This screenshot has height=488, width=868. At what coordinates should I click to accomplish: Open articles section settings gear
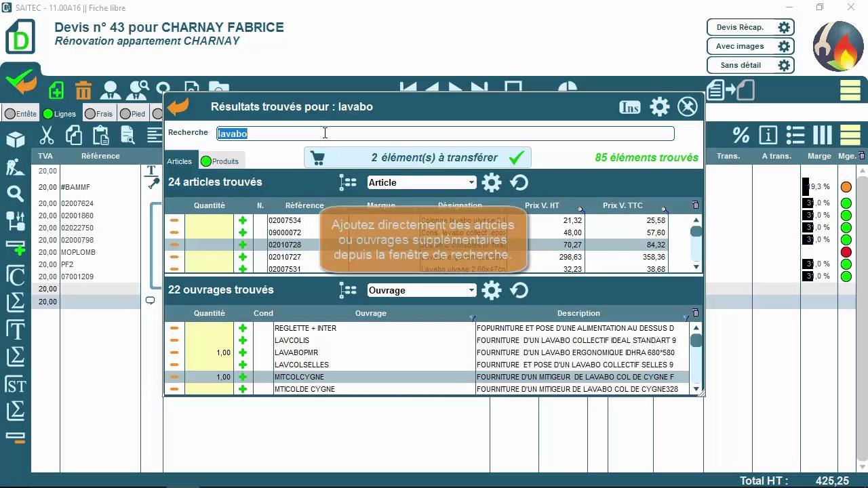coord(492,182)
